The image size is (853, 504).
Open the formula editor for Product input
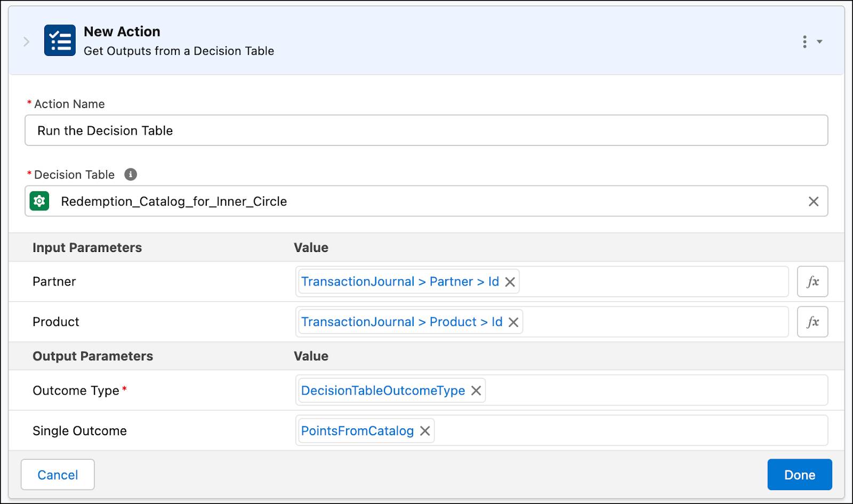tap(812, 321)
